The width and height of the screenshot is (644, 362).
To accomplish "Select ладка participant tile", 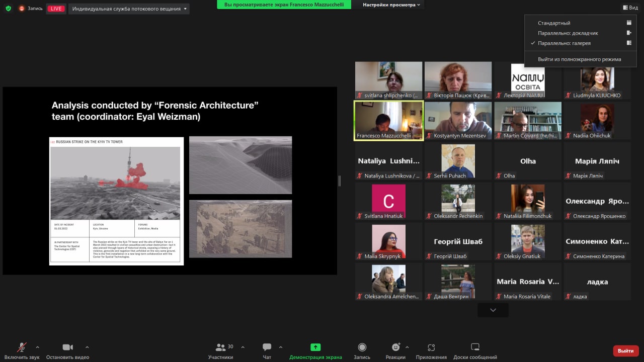I will pos(597,282).
